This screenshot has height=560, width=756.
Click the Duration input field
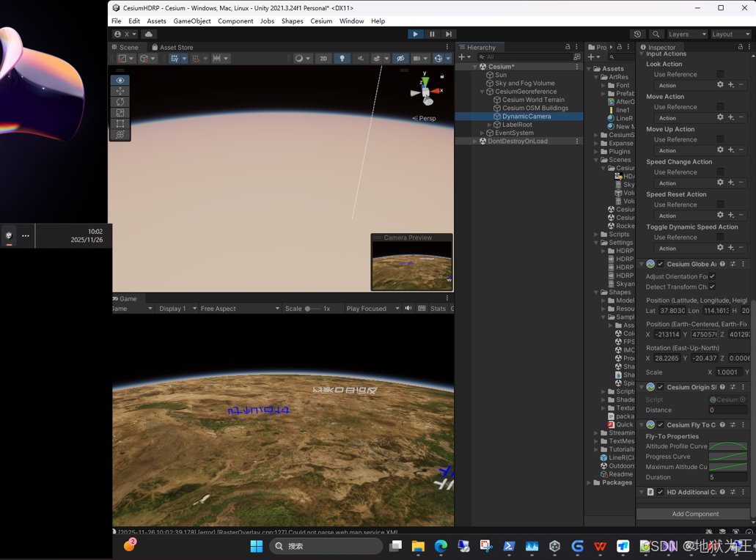(x=728, y=477)
